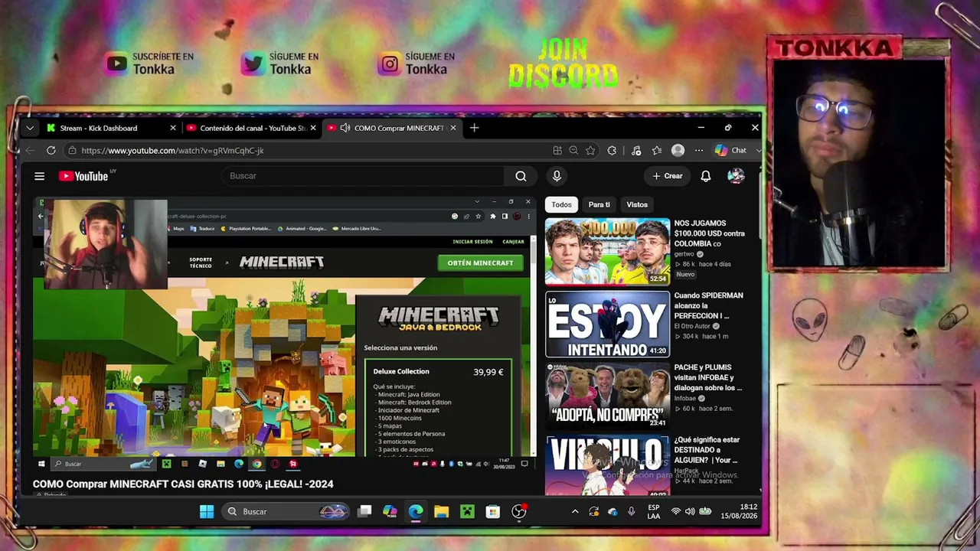This screenshot has height=551, width=980.
Task: Open the ESP LAA language switcher
Action: [654, 511]
